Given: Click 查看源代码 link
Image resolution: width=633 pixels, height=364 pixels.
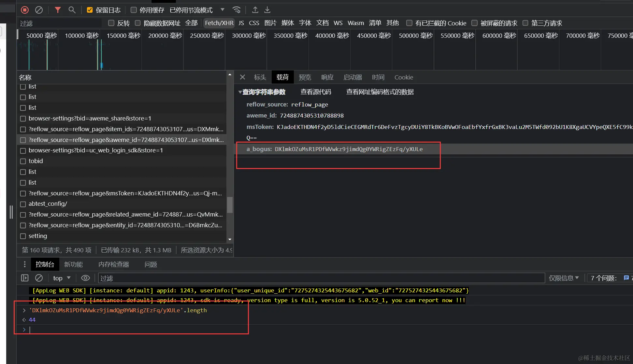Looking at the screenshot, I should pos(315,92).
